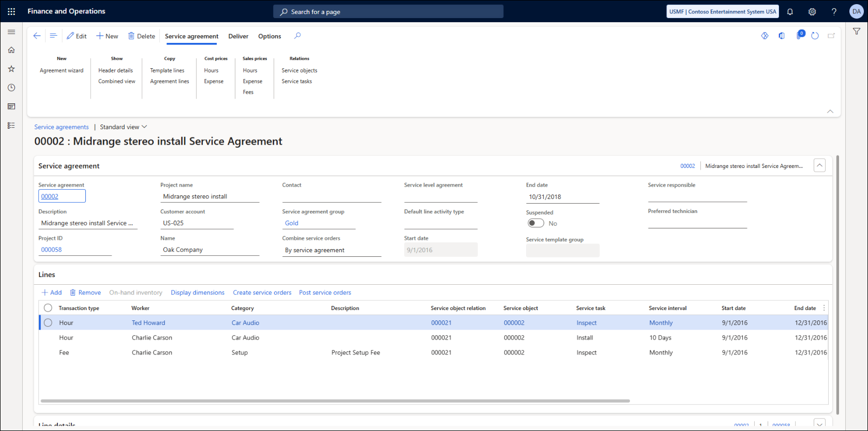Select the Ted Howard row radio button
This screenshot has width=868, height=431.
[x=48, y=322]
